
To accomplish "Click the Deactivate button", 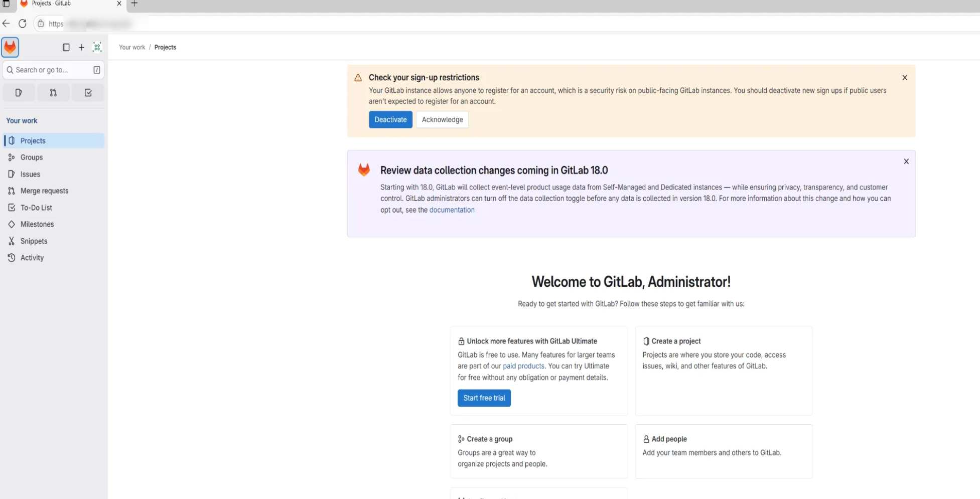I will (390, 119).
